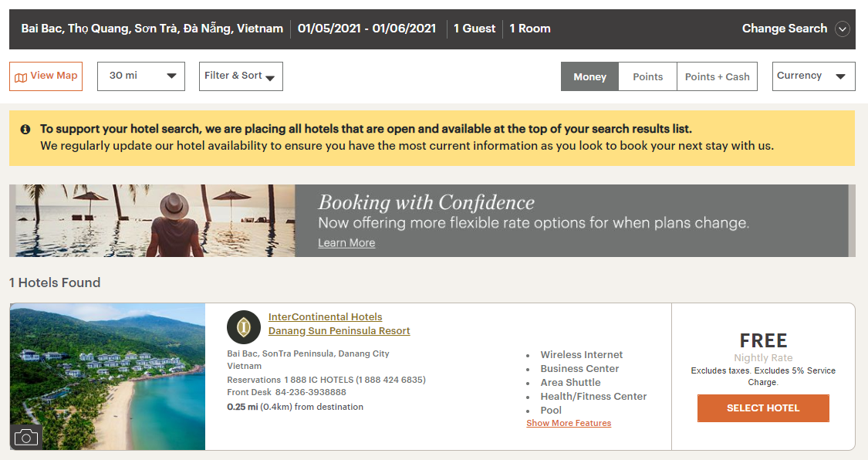The width and height of the screenshot is (868, 460).
Task: Click the Bai Bac, SonTra Peninsula address line
Action: tap(308, 353)
